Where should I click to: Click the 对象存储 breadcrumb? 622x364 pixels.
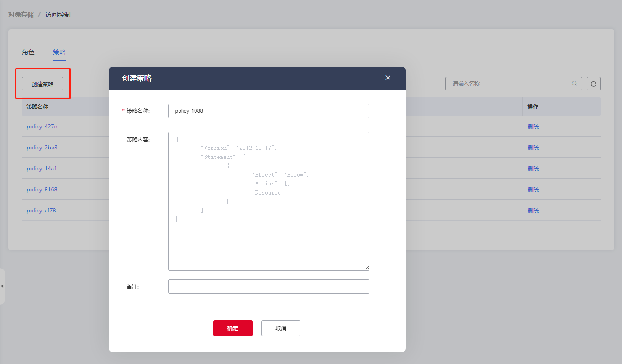(x=21, y=15)
